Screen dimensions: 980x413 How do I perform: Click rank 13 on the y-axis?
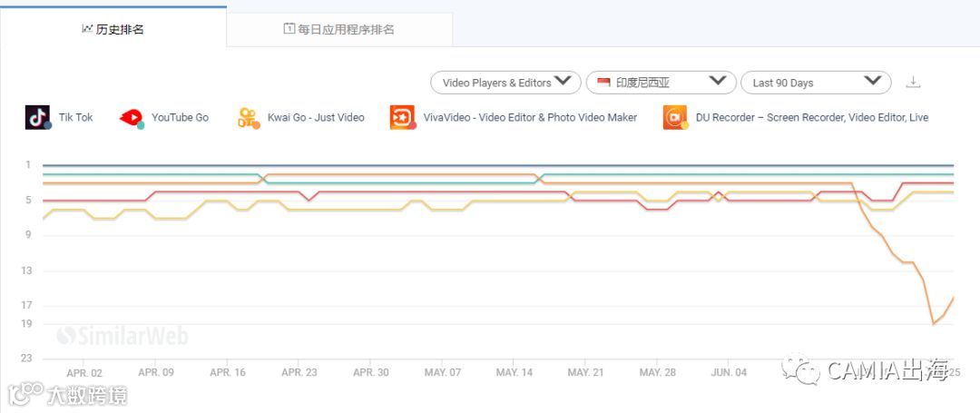(x=27, y=270)
